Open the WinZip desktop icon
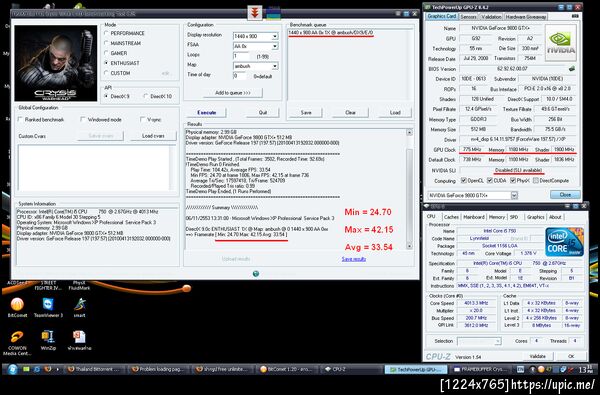Image resolution: width=600 pixels, height=395 pixels. pyautogui.click(x=48, y=340)
